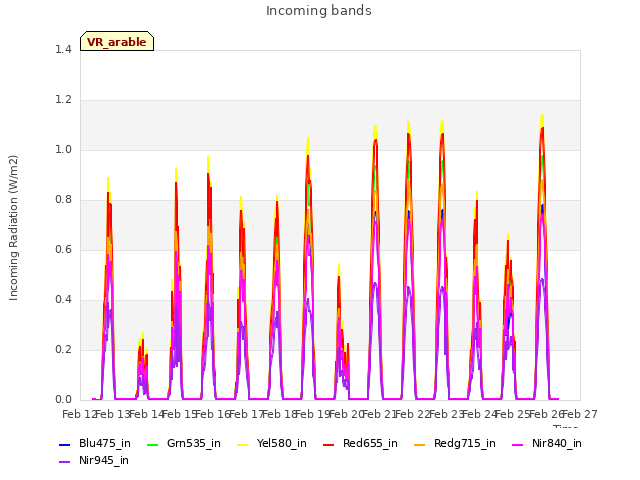Click the Feb 12 x-axis date label

79,415
